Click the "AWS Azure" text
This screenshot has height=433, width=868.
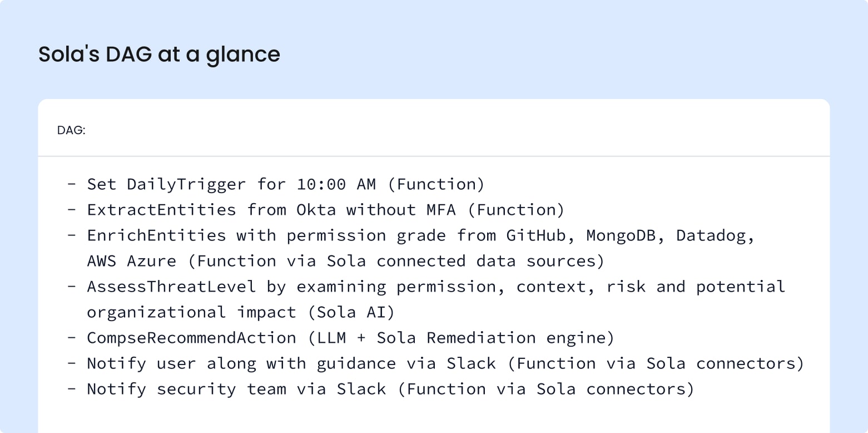pyautogui.click(x=131, y=261)
